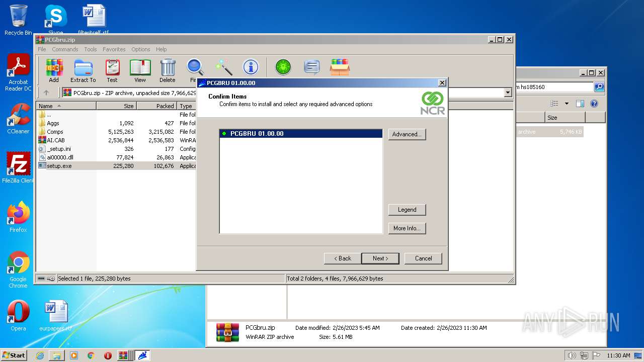Click the Explorer search input field
This screenshot has width=644, height=362.
(553, 87)
